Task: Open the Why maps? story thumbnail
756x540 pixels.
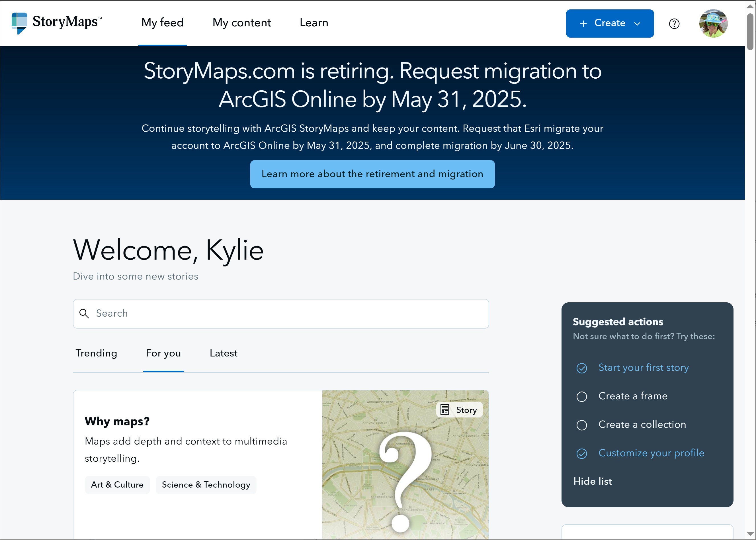Action: coord(405,465)
